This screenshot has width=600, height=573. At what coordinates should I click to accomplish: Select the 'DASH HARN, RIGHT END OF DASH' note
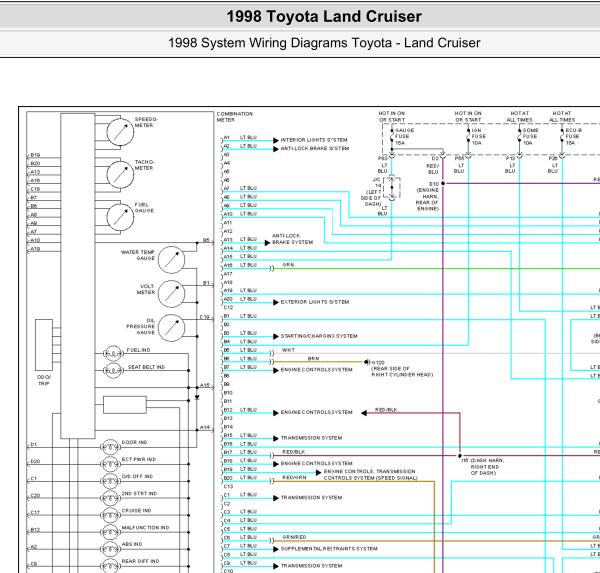point(487,467)
